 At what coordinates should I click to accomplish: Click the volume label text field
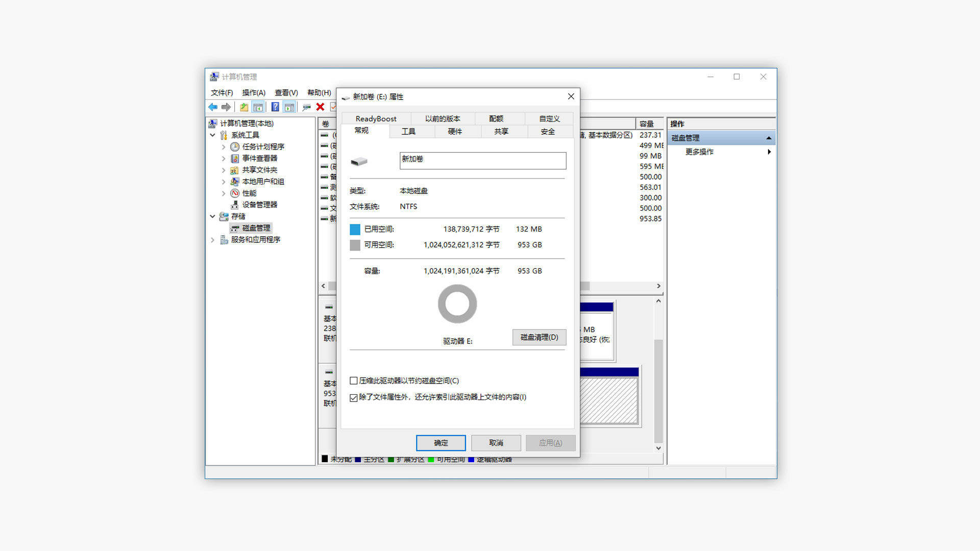(482, 160)
